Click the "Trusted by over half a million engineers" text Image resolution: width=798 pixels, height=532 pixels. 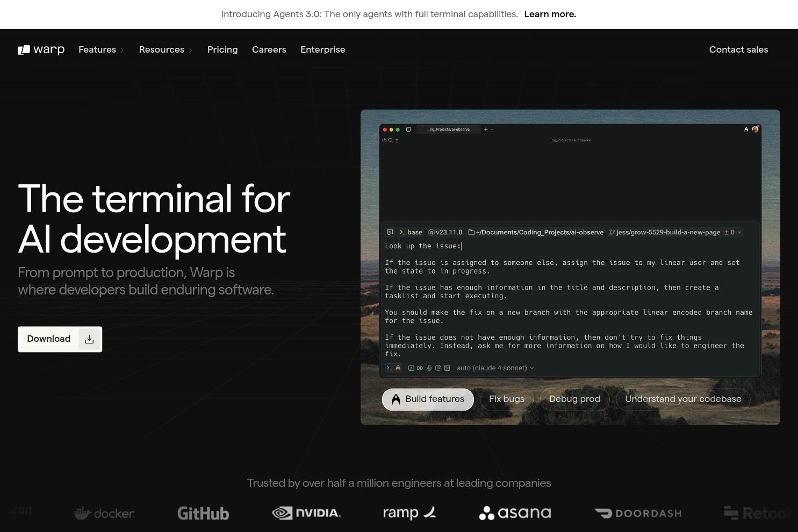(399, 483)
